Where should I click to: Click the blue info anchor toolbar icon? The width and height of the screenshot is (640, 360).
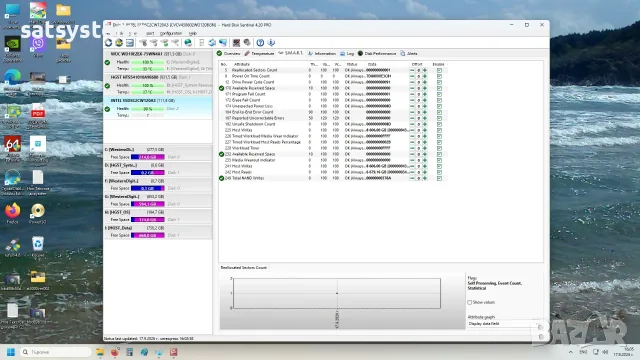[x=271, y=42]
